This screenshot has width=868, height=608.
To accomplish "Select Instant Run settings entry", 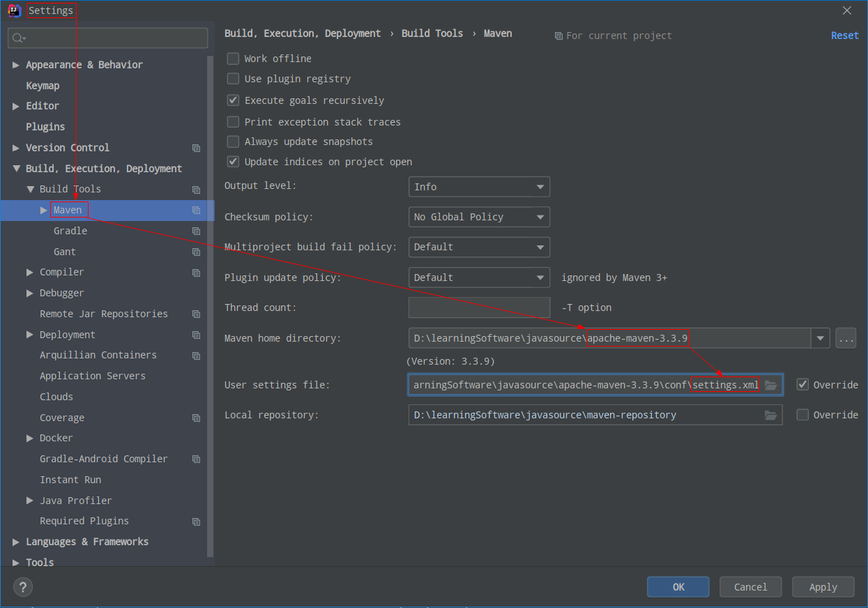I will (x=70, y=480).
